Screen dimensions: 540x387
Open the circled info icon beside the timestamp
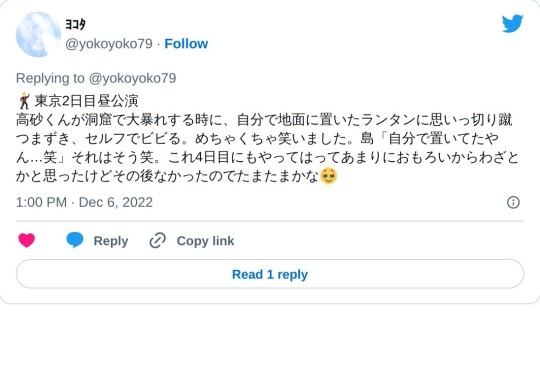coord(513,202)
